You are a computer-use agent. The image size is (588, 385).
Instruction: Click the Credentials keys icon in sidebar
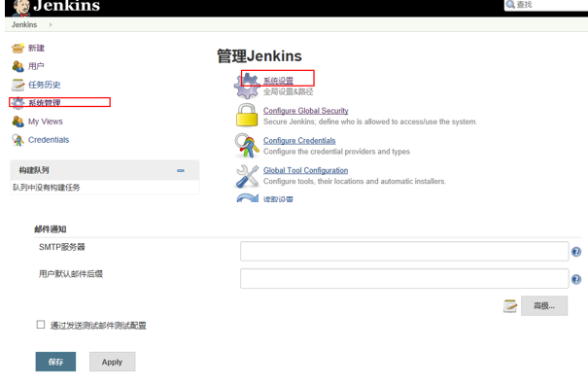click(x=17, y=140)
